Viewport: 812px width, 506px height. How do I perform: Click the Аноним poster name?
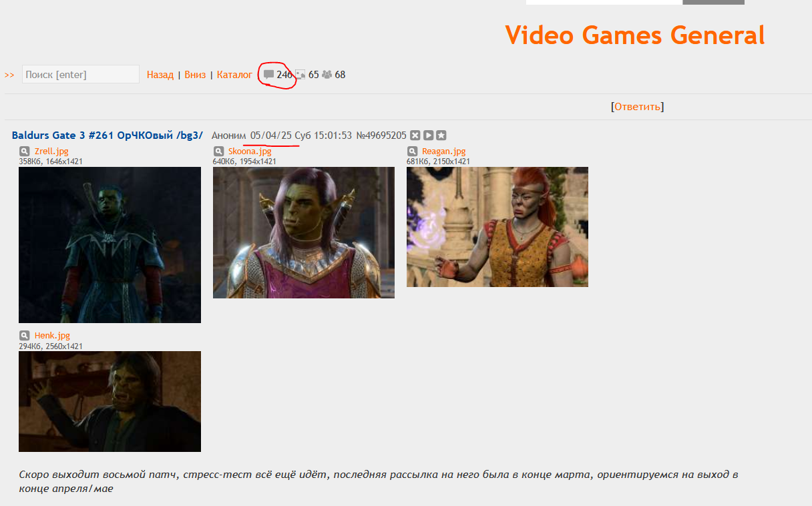pos(229,136)
